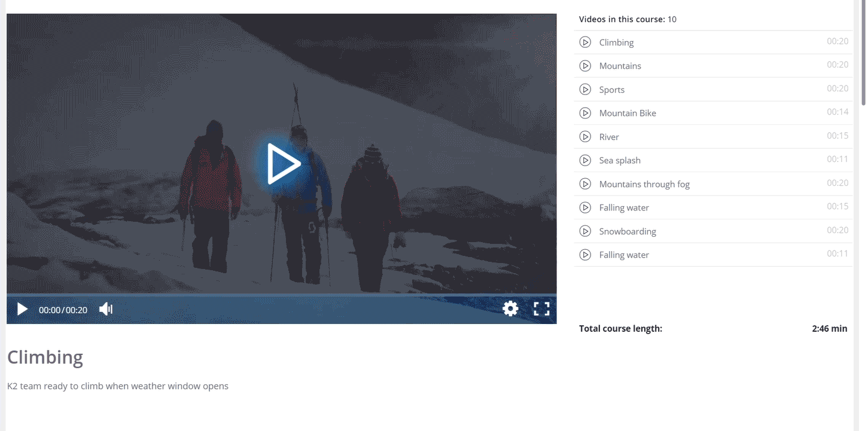
Task: Click the timestamp display showing 00:00/00:20
Action: [63, 310]
